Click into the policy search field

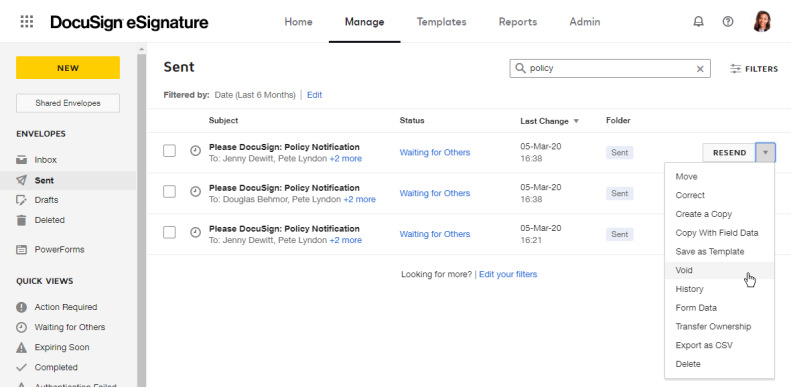tap(610, 69)
